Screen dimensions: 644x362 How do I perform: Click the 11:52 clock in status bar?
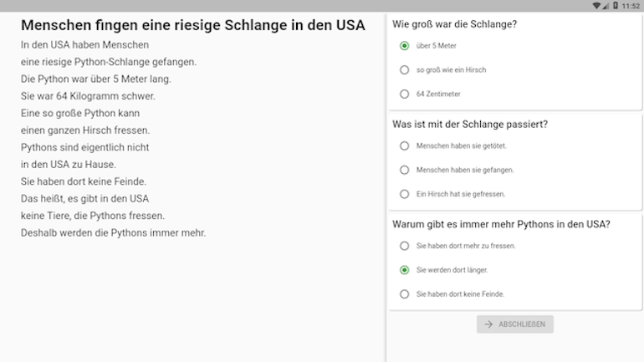point(631,6)
